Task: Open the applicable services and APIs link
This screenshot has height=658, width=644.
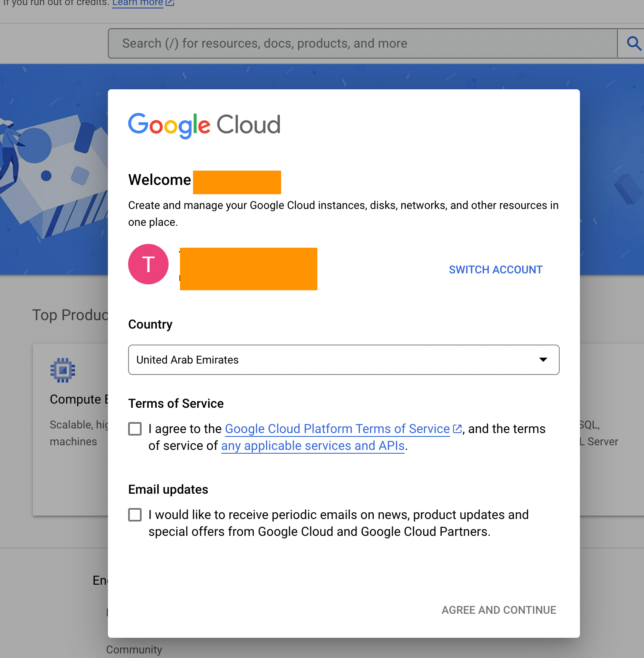Action: pos(313,446)
